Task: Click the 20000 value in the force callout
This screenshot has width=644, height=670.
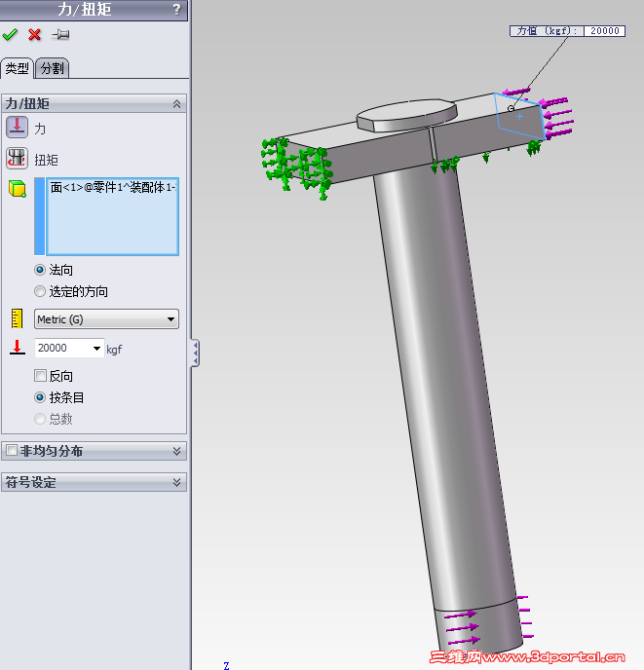Action: pyautogui.click(x=605, y=31)
